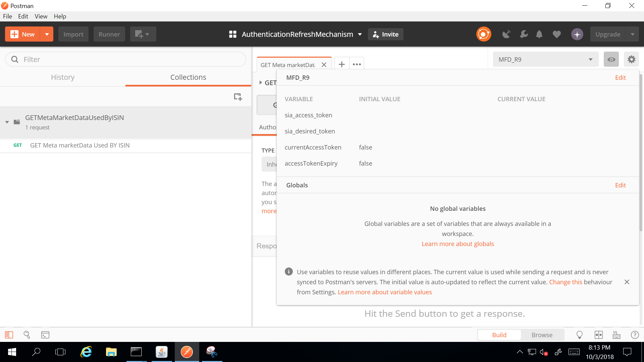The width and height of the screenshot is (644, 362).
Task: Open the notifications bell icon
Action: (x=539, y=34)
